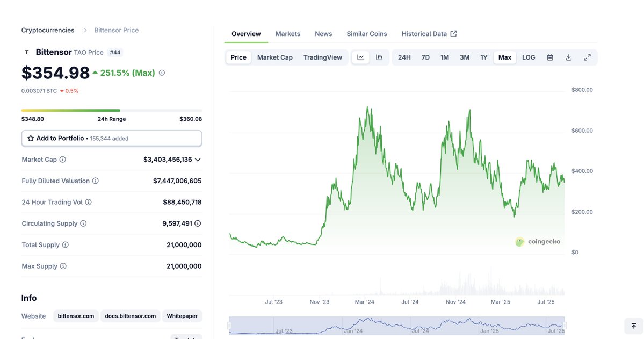Viewport: 644px width, 339px height.
Task: Click the Bittensor Price breadcrumb
Action: (116, 30)
